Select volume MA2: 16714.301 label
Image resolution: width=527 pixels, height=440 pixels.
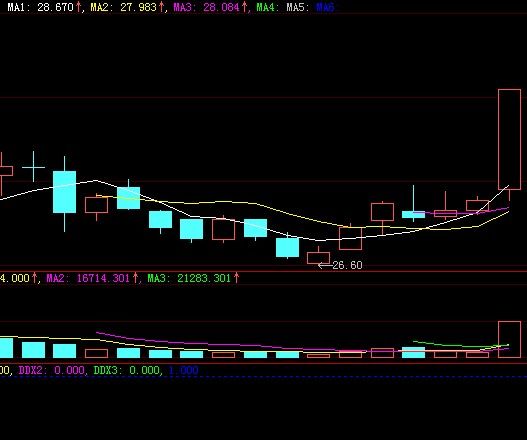pos(92,278)
